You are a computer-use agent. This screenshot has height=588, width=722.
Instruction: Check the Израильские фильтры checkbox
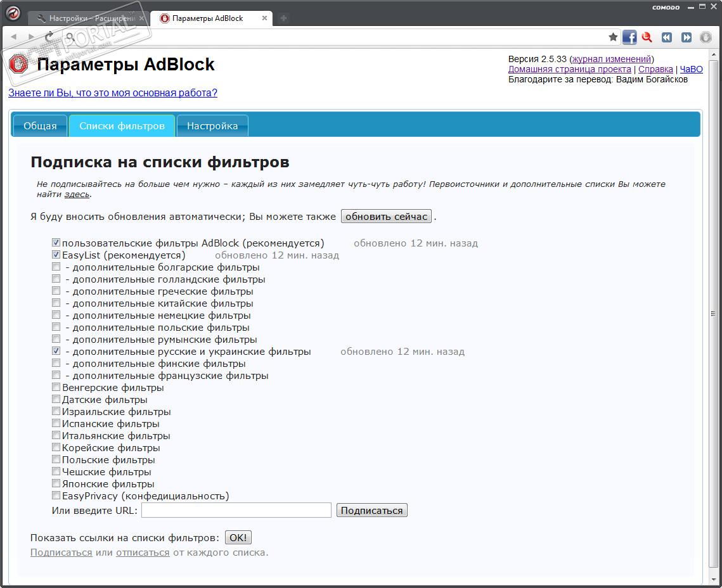[56, 411]
